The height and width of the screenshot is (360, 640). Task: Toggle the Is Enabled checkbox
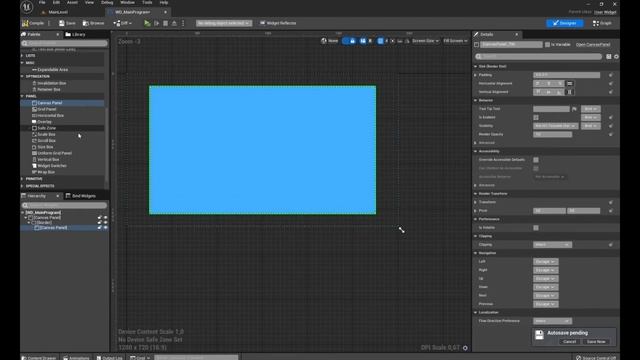(x=536, y=118)
